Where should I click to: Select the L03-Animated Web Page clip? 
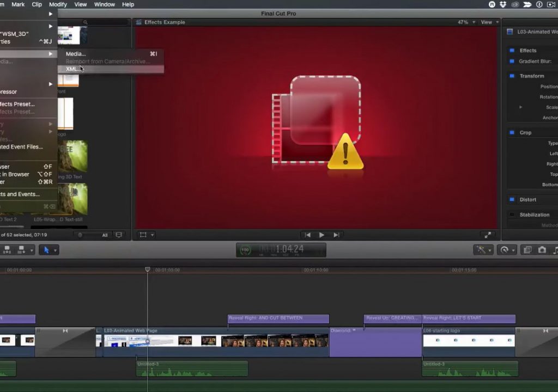pos(216,342)
